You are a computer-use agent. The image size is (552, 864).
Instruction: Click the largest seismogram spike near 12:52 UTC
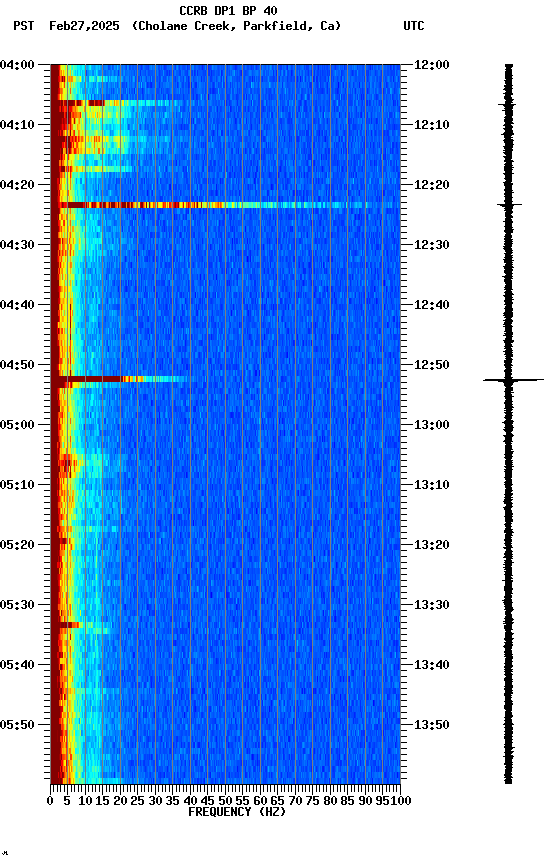[513, 380]
